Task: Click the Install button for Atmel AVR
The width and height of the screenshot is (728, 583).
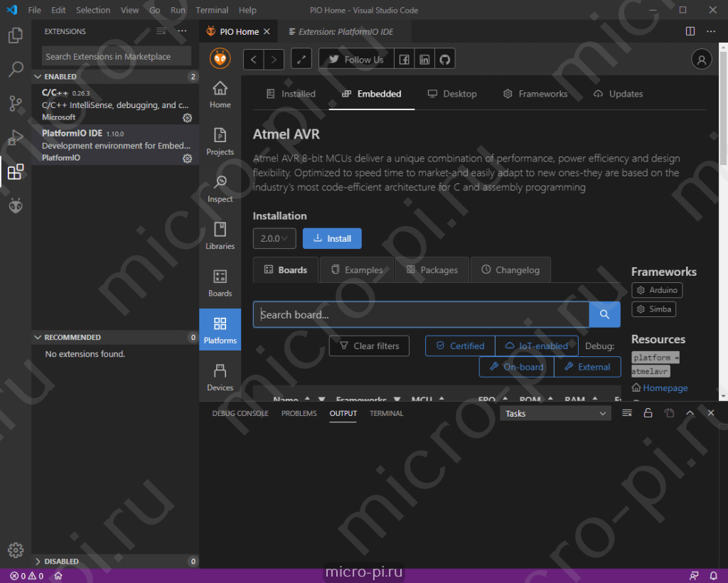Action: tap(331, 238)
